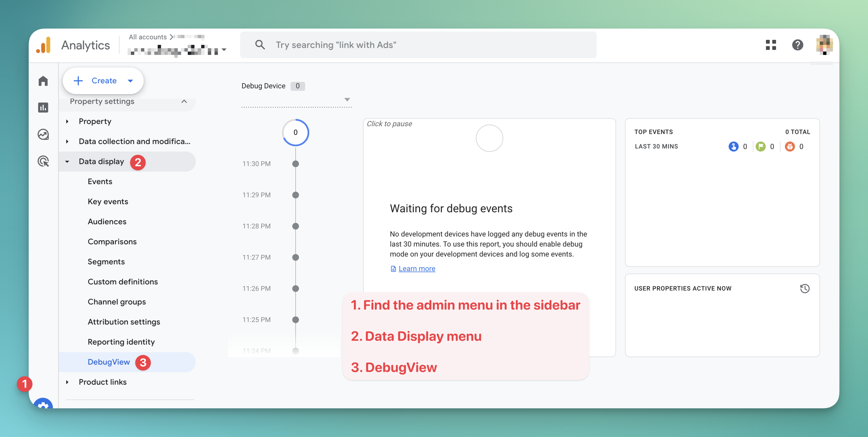Click the TOP EVENTS heading
Screen dimensions: 868x437
click(x=653, y=132)
